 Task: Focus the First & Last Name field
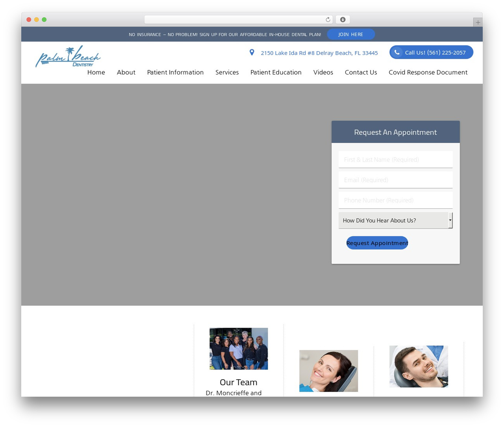point(395,160)
